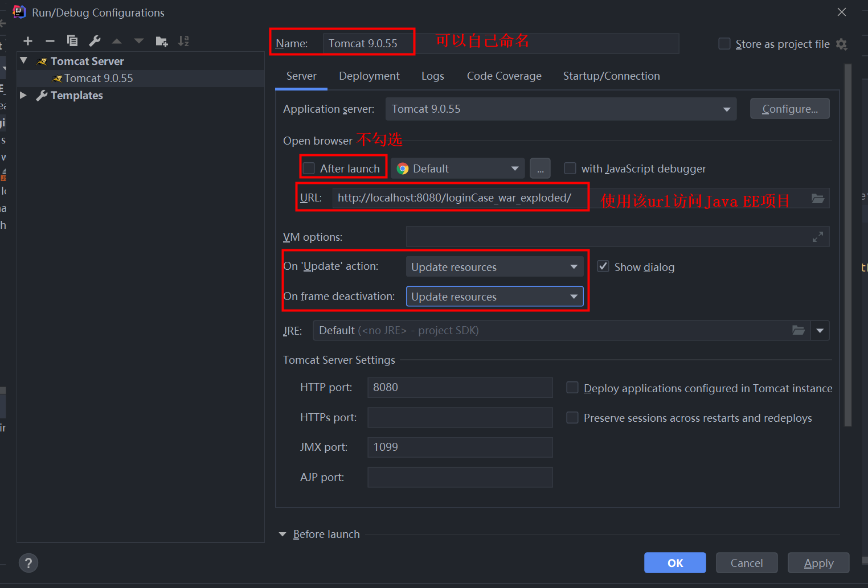
Task: Move configuration up arrow
Action: click(x=117, y=41)
